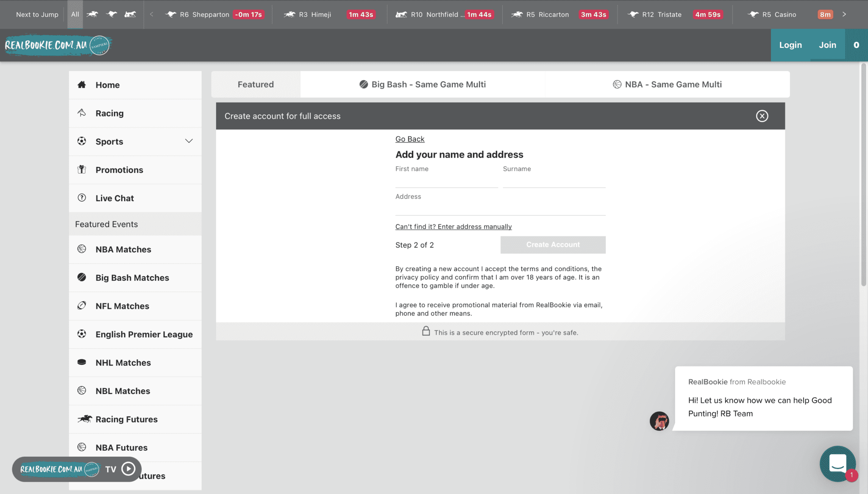Open the Racing section

135,114
